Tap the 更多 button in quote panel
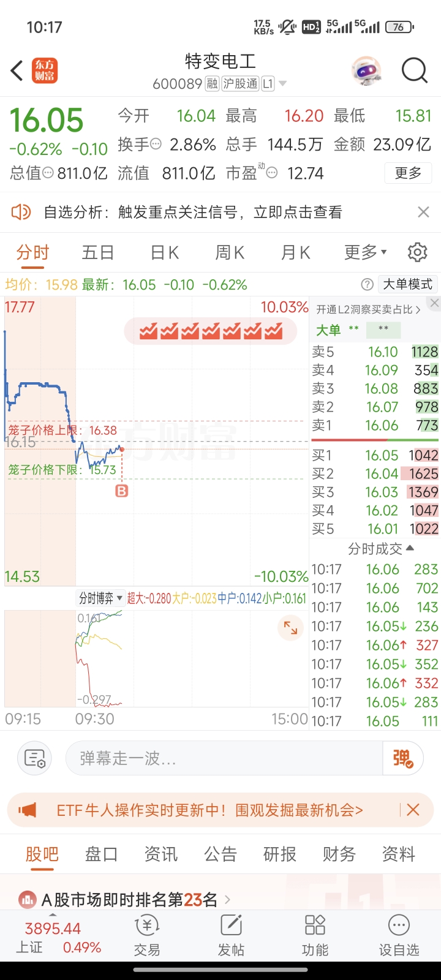Image resolution: width=441 pixels, height=980 pixels. click(x=408, y=173)
